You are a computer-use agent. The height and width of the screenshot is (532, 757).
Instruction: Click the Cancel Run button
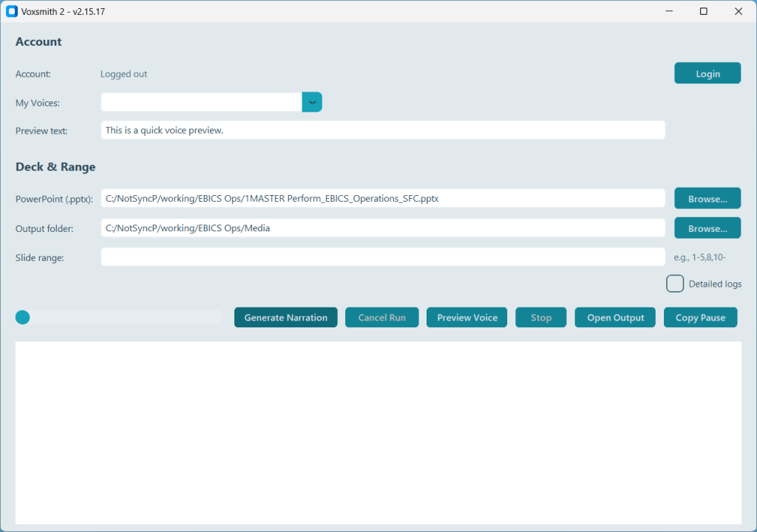pyautogui.click(x=382, y=317)
